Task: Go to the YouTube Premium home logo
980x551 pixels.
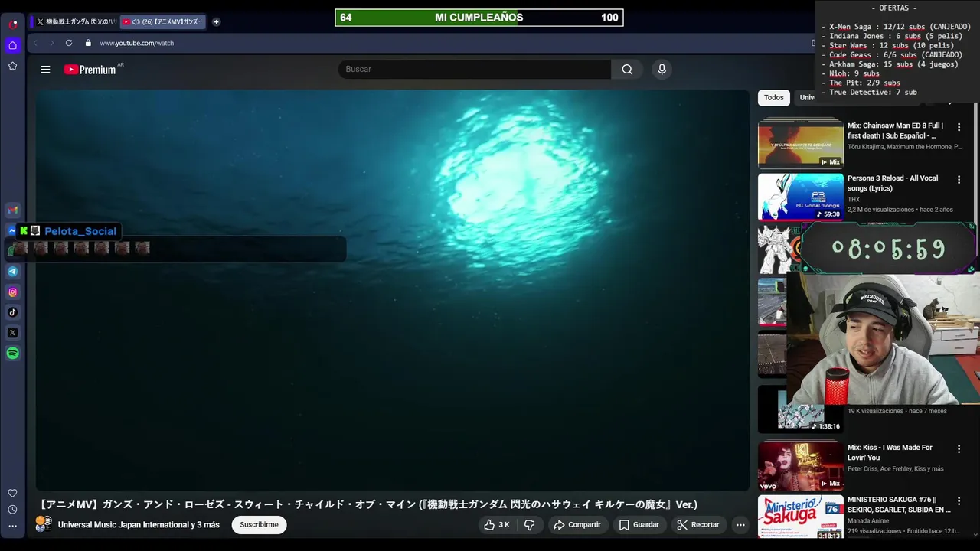Action: pos(90,70)
